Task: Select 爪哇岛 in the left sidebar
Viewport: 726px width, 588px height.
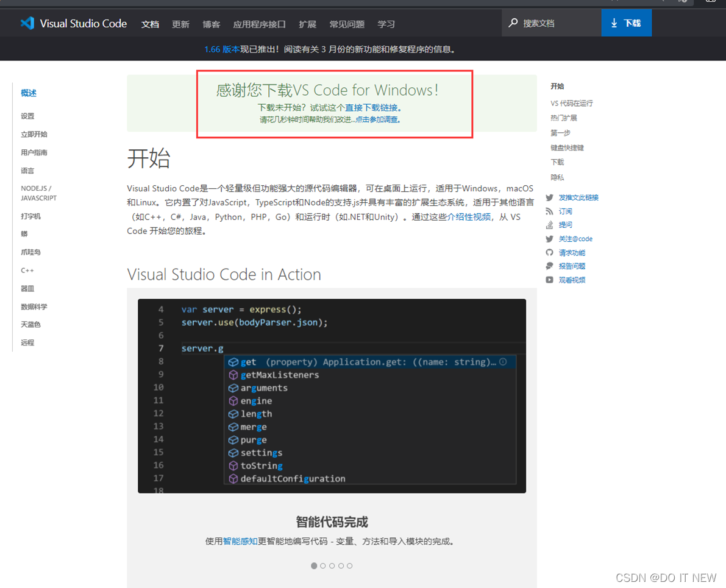Action: 30,252
